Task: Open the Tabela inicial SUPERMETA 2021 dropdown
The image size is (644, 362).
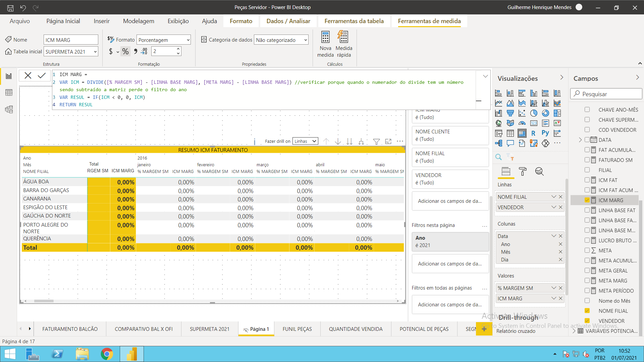Action: 71,52
